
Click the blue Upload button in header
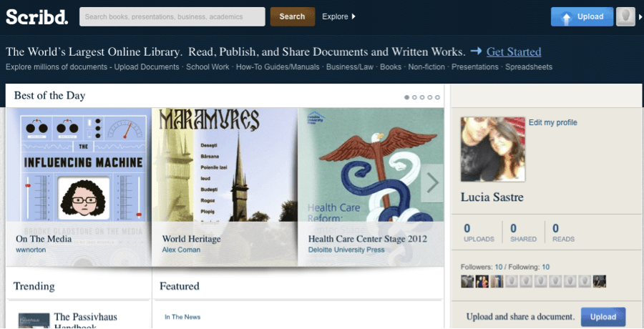point(582,17)
